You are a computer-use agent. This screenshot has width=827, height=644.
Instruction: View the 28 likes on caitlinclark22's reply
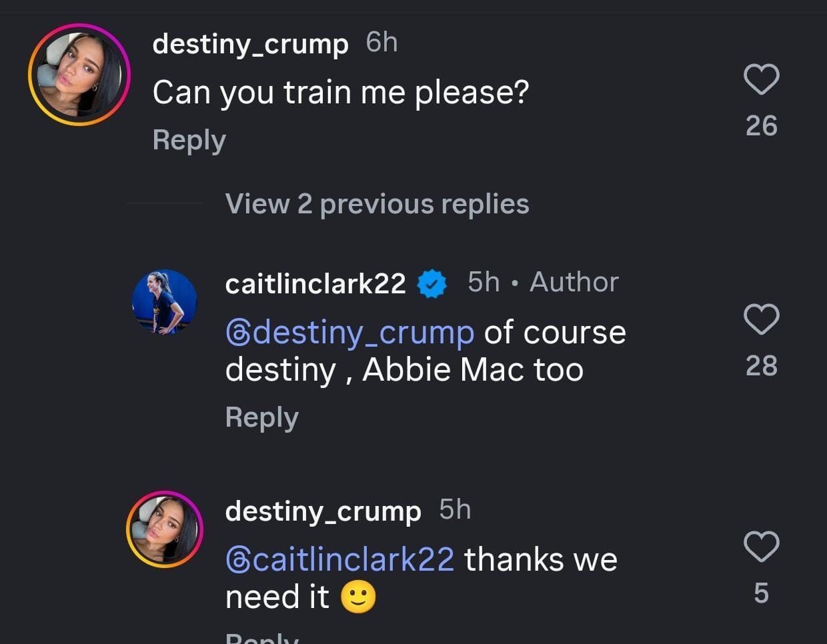pos(761,366)
